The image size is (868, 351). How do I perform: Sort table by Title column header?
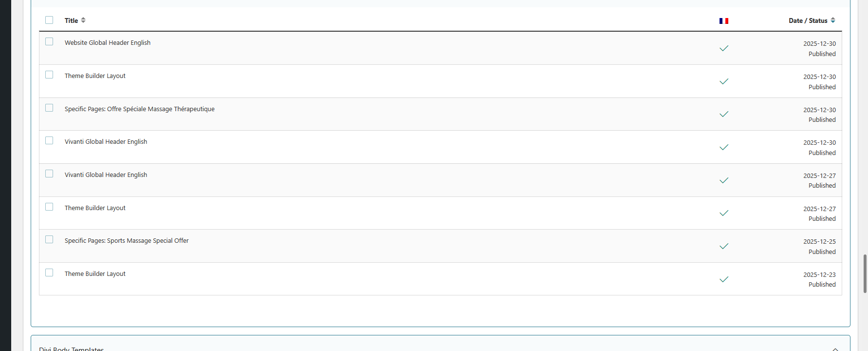click(71, 20)
